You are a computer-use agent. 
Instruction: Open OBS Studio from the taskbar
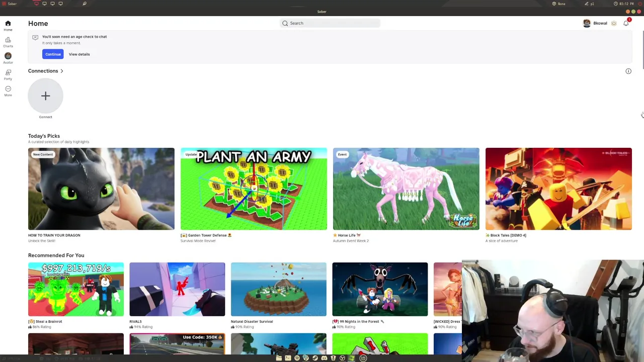click(x=342, y=358)
